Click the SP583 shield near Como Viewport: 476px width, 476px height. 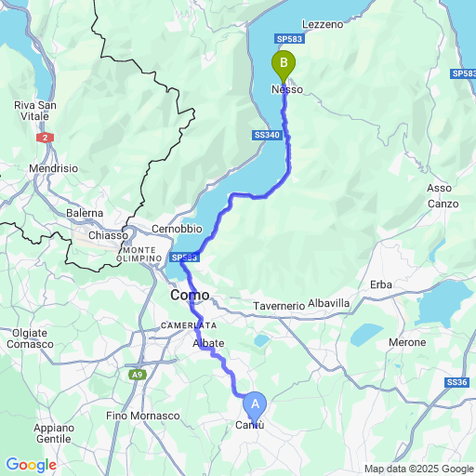pos(184,258)
